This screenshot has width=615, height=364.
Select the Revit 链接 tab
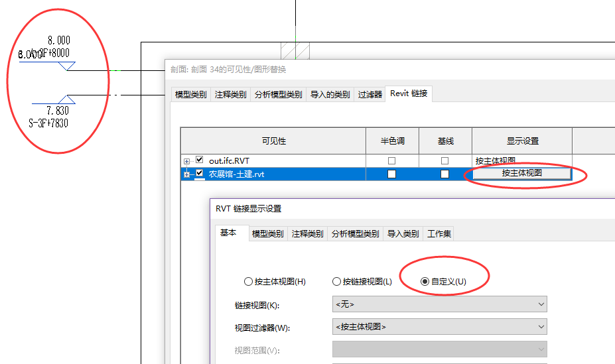409,93
